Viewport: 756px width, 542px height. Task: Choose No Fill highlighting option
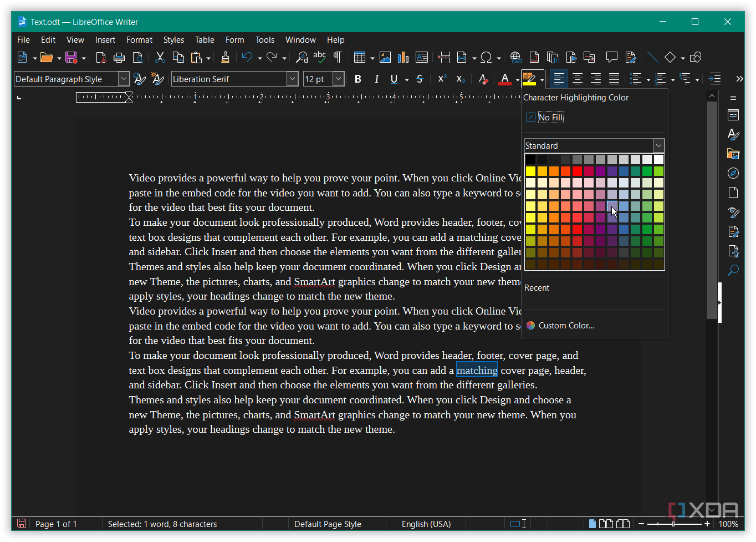[x=550, y=118]
